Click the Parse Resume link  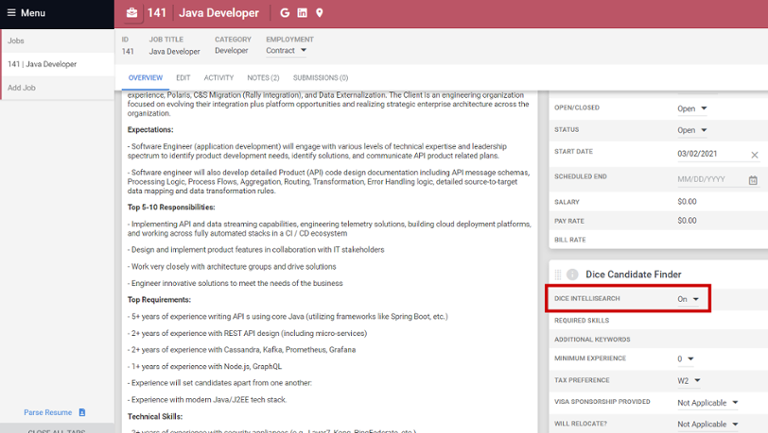[x=48, y=412]
